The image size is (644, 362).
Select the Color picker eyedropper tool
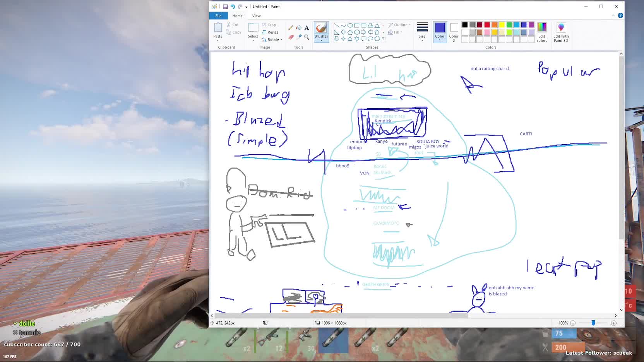coord(299,37)
